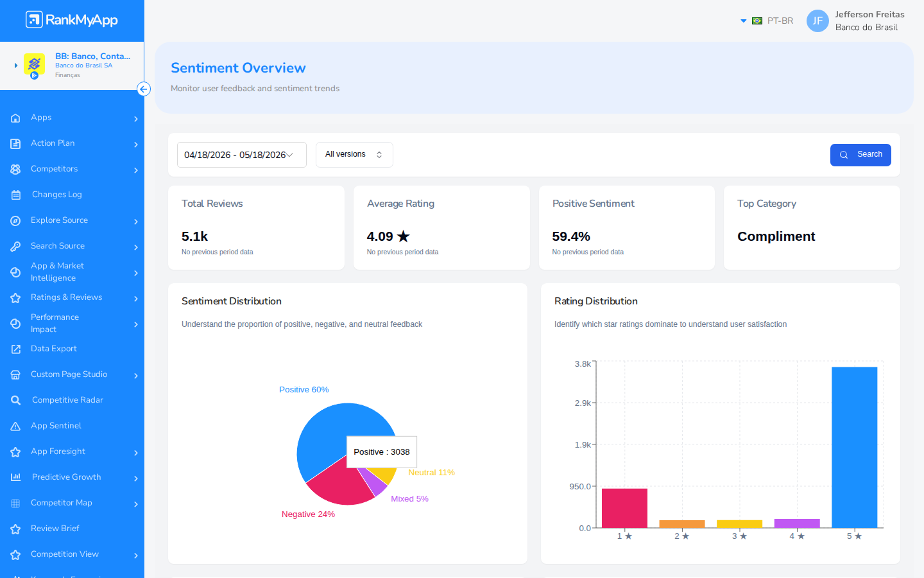The width and height of the screenshot is (924, 578).
Task: Click the blue Search button
Action: click(x=860, y=155)
